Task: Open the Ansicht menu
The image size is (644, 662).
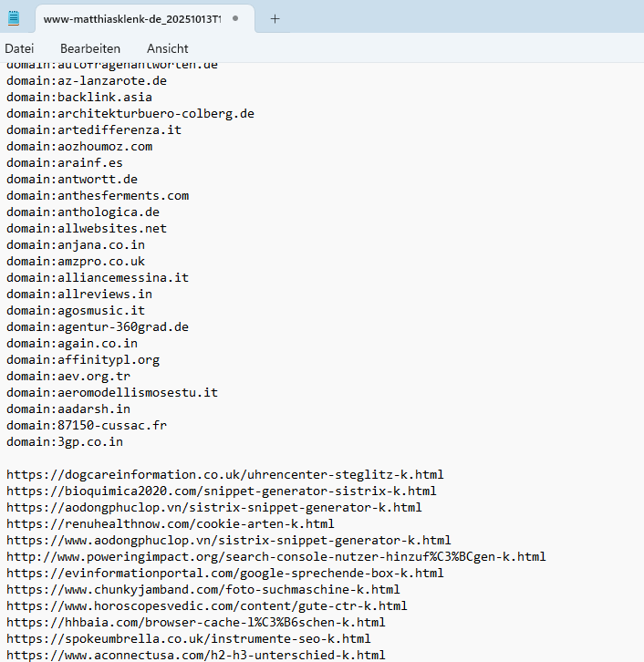Action: [168, 48]
